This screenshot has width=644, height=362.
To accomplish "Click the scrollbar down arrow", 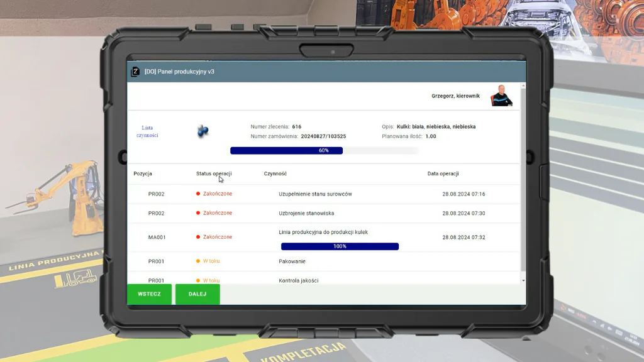I will pyautogui.click(x=523, y=280).
